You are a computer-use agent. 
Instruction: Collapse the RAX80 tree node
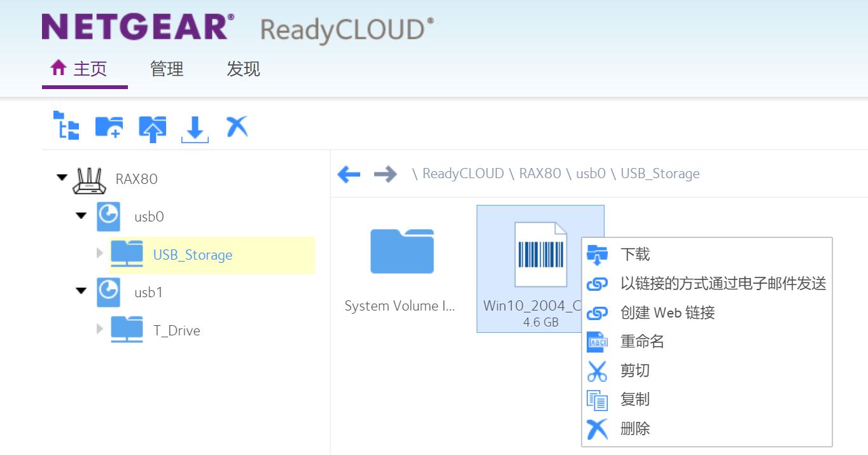coord(62,178)
